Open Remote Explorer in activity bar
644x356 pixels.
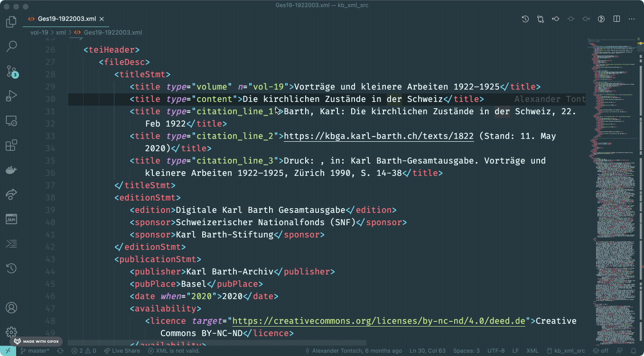[x=11, y=120]
